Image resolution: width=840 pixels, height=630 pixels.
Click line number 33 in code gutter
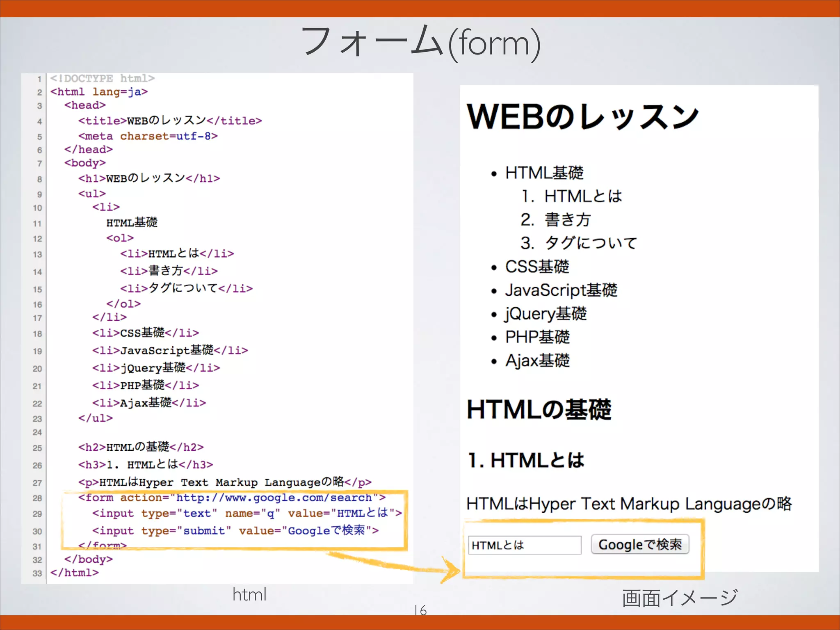click(37, 573)
